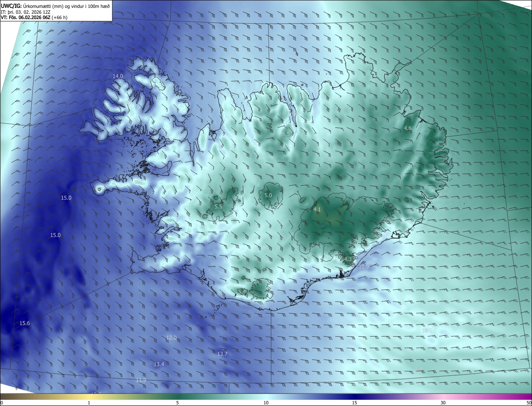Click the 10.5 value on the map
The image size is (532, 406).
[x=427, y=330]
